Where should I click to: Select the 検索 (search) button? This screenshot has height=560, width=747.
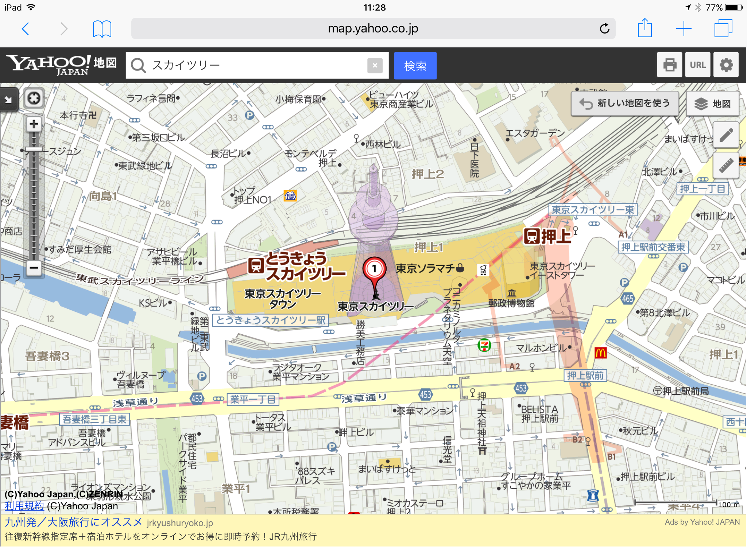[415, 65]
